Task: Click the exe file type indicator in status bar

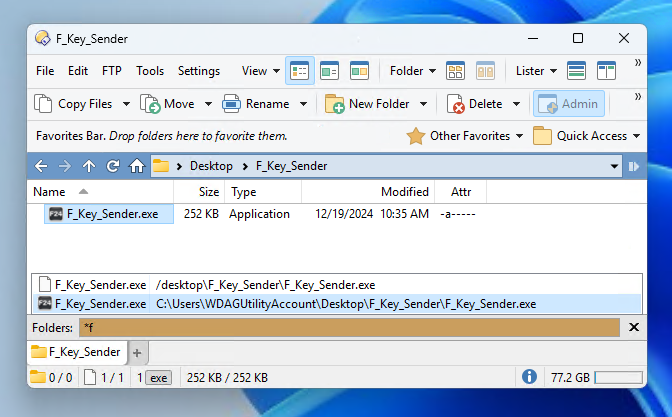Action: click(x=159, y=378)
